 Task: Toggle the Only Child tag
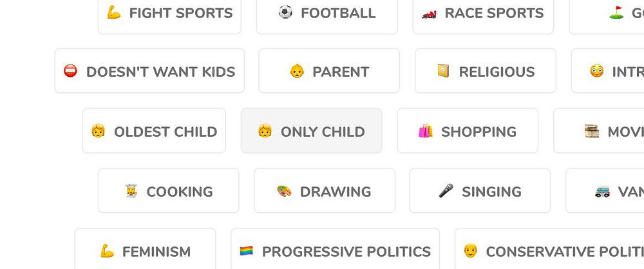(x=311, y=131)
